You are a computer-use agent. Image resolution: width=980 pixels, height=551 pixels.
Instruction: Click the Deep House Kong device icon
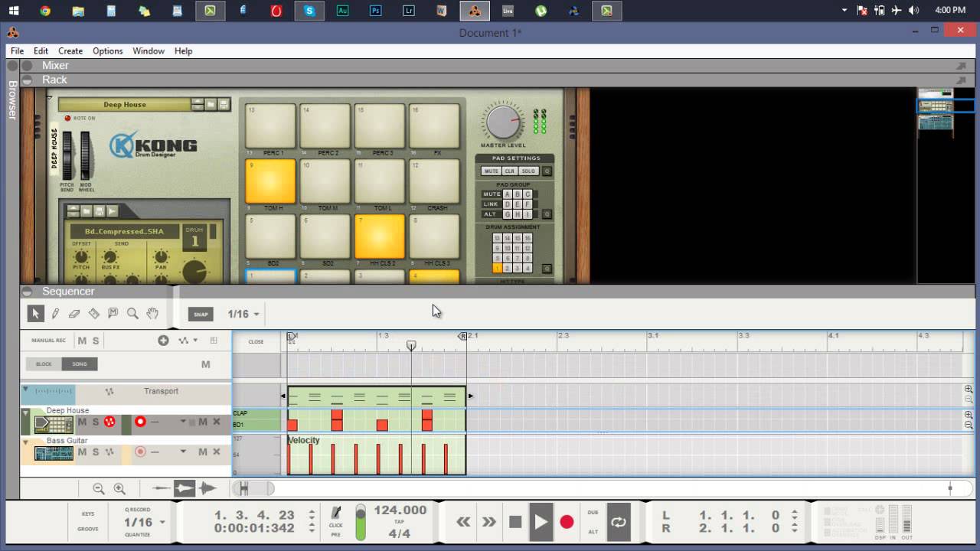(x=54, y=424)
